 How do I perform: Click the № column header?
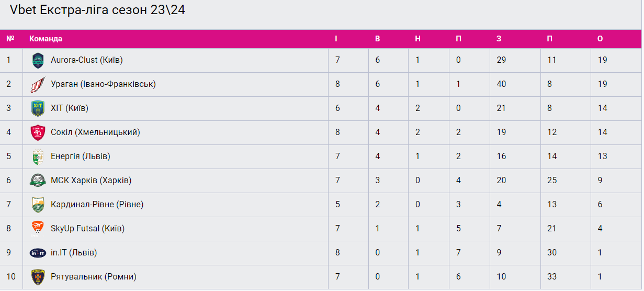pyautogui.click(x=10, y=39)
